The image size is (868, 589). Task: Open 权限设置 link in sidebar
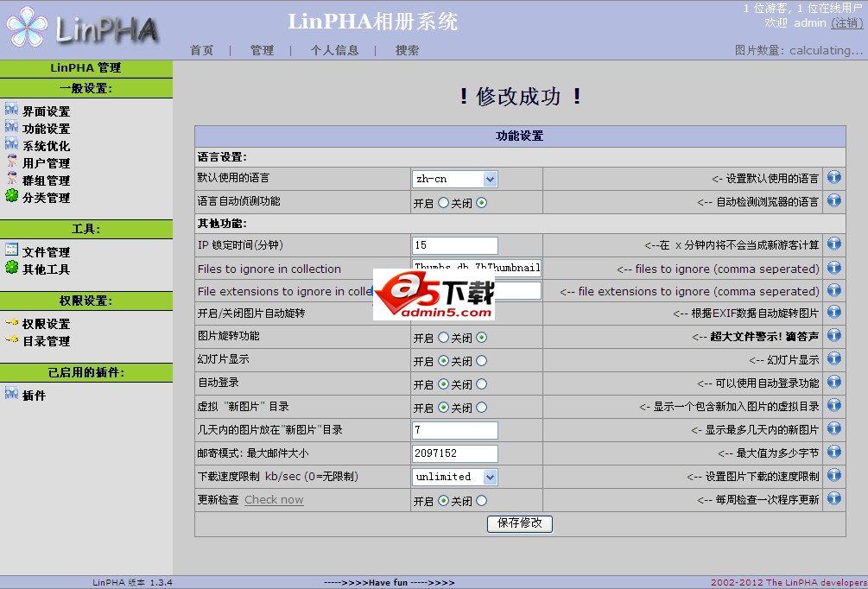[x=46, y=324]
